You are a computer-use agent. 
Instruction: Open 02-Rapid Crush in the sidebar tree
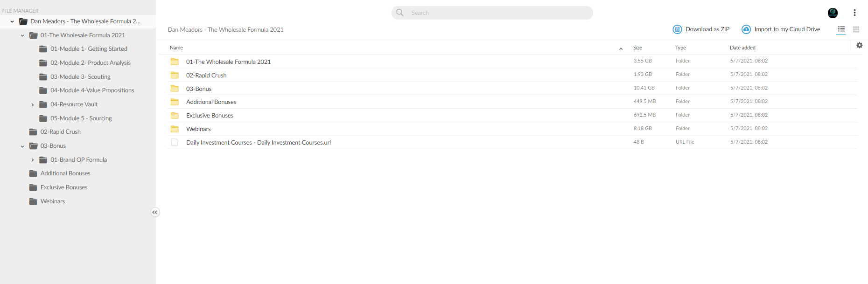click(x=61, y=132)
